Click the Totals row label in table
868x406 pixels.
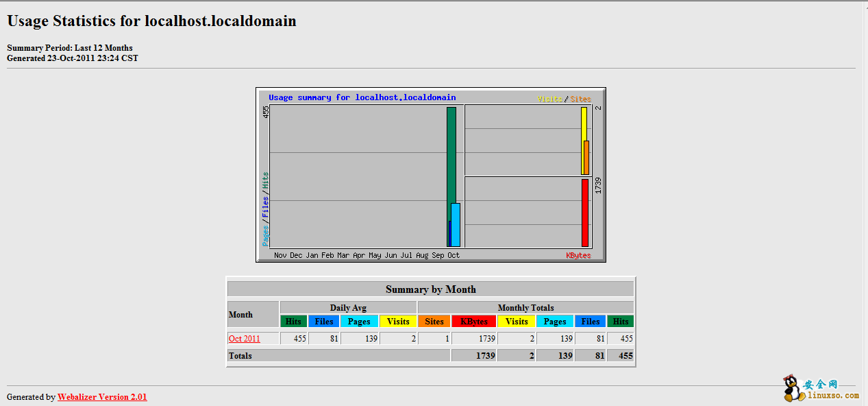(240, 356)
